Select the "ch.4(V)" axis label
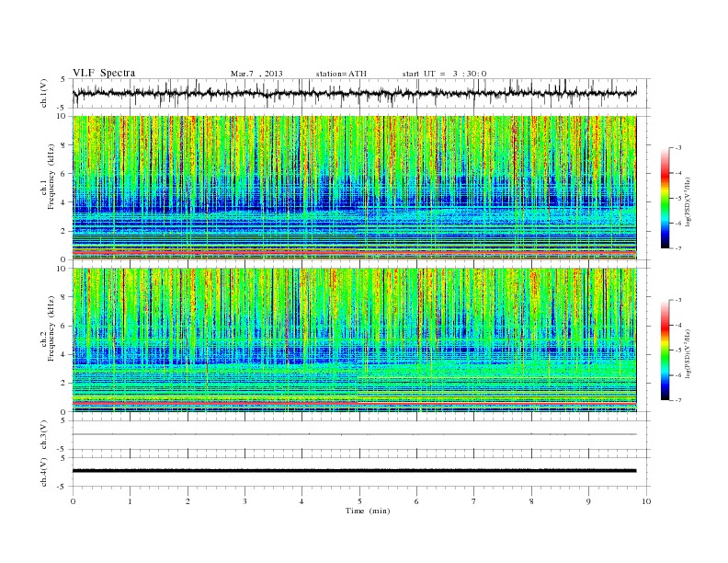The width and height of the screenshot is (728, 563). coord(43,472)
